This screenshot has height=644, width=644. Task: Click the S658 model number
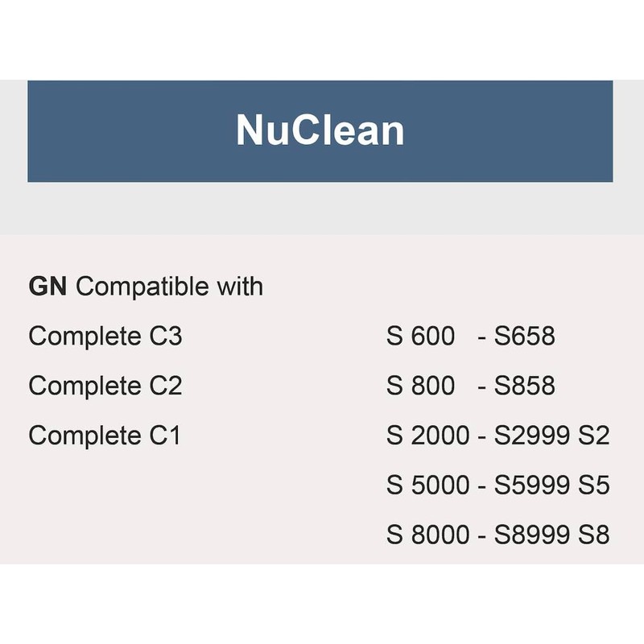point(524,336)
